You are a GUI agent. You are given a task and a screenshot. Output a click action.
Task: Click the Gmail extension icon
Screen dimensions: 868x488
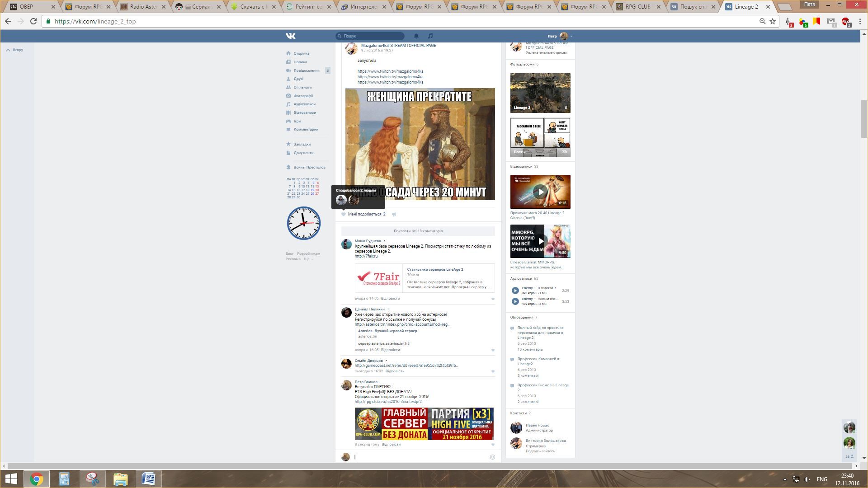tap(831, 21)
